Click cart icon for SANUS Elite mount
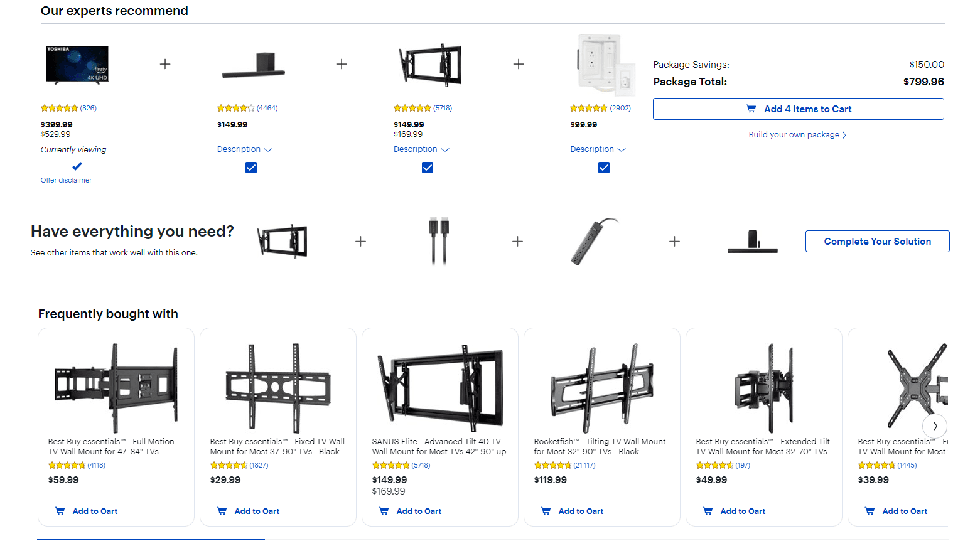Viewport: 980px width, 551px height. 384,511
